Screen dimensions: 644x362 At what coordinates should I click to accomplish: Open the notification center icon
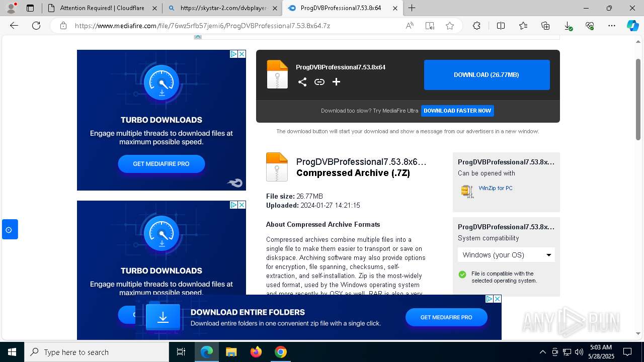[627, 352]
